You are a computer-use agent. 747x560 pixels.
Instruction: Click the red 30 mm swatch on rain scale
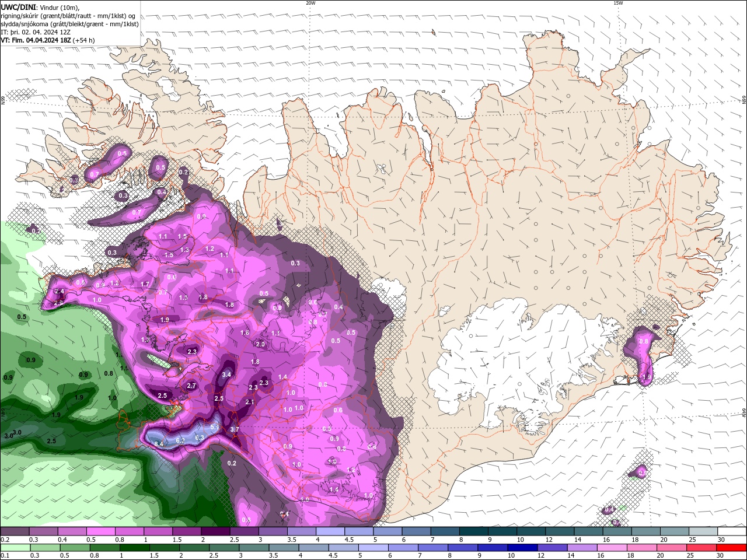tap(732, 548)
